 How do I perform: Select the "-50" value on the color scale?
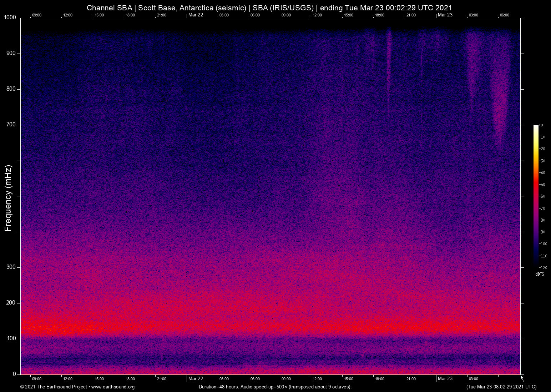click(542, 185)
